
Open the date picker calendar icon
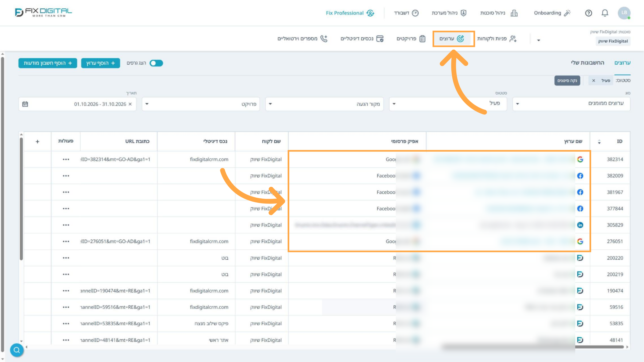[25, 104]
